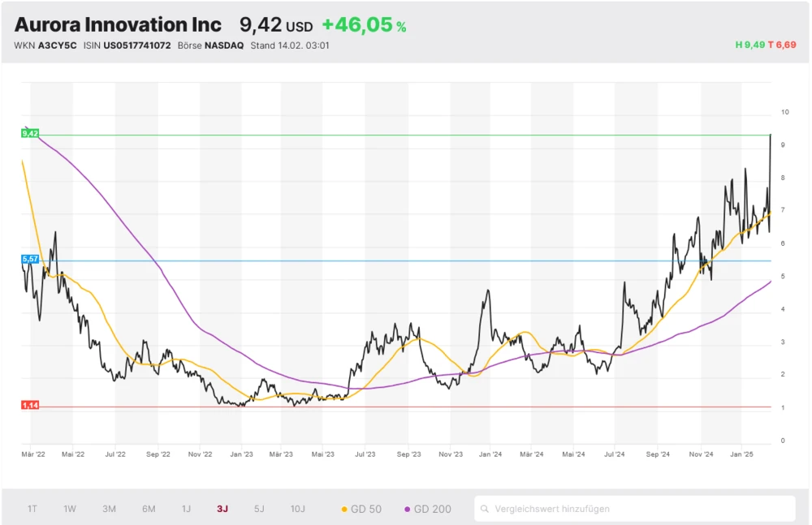This screenshot has width=812, height=525.
Task: Set the chart to 5J range
Action: (259, 509)
